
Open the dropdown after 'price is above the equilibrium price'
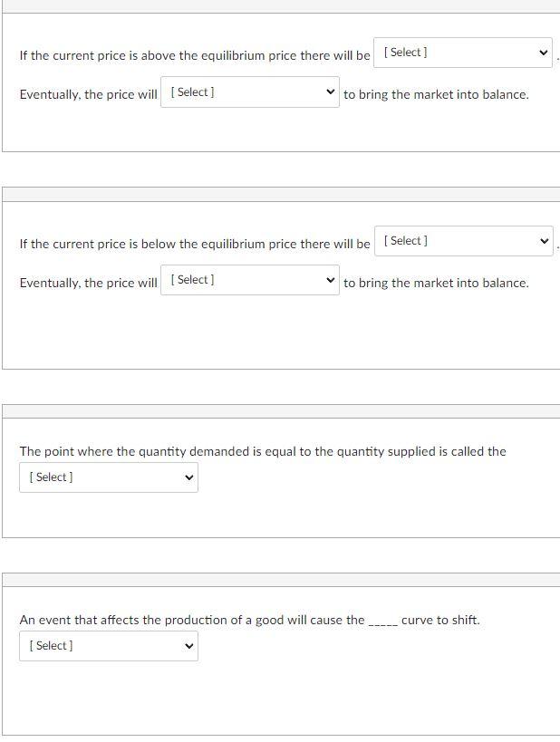point(462,52)
